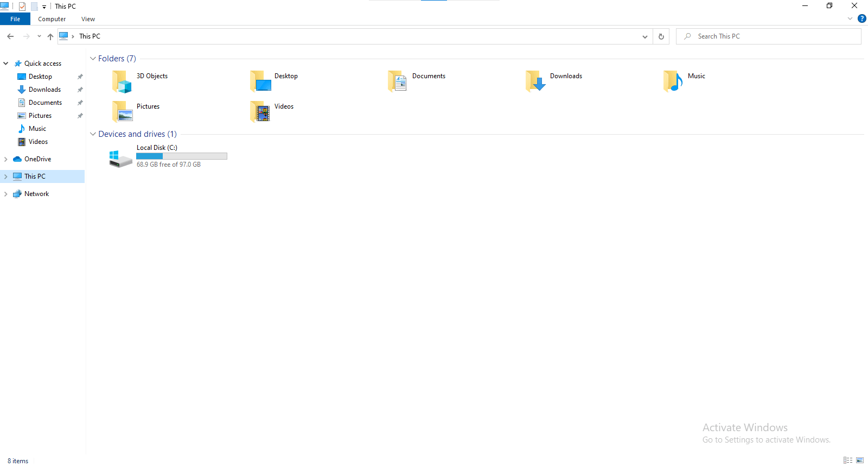Expand the ribbon with chevron

tap(850, 18)
